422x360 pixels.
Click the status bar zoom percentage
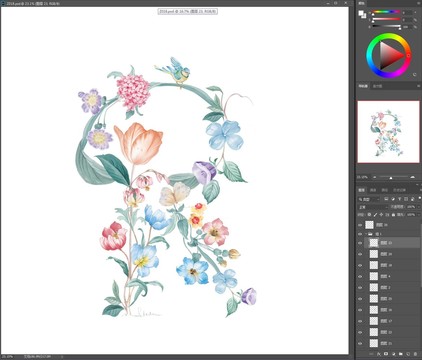(7, 357)
